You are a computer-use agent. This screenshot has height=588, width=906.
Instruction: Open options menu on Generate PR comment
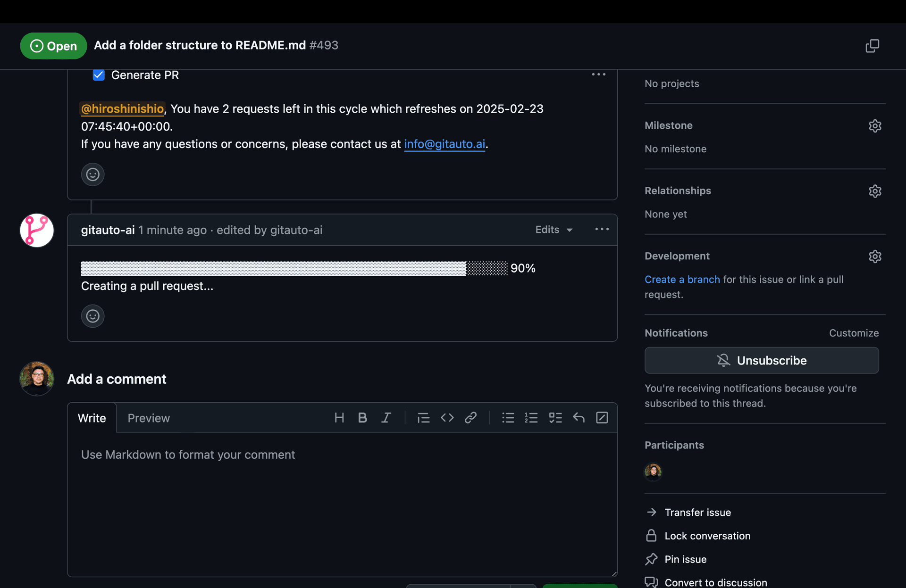(598, 75)
